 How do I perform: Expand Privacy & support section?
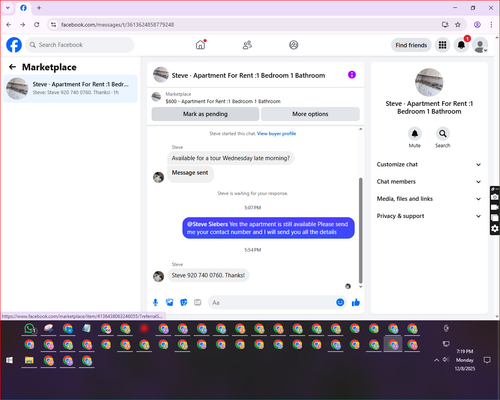pyautogui.click(x=429, y=216)
